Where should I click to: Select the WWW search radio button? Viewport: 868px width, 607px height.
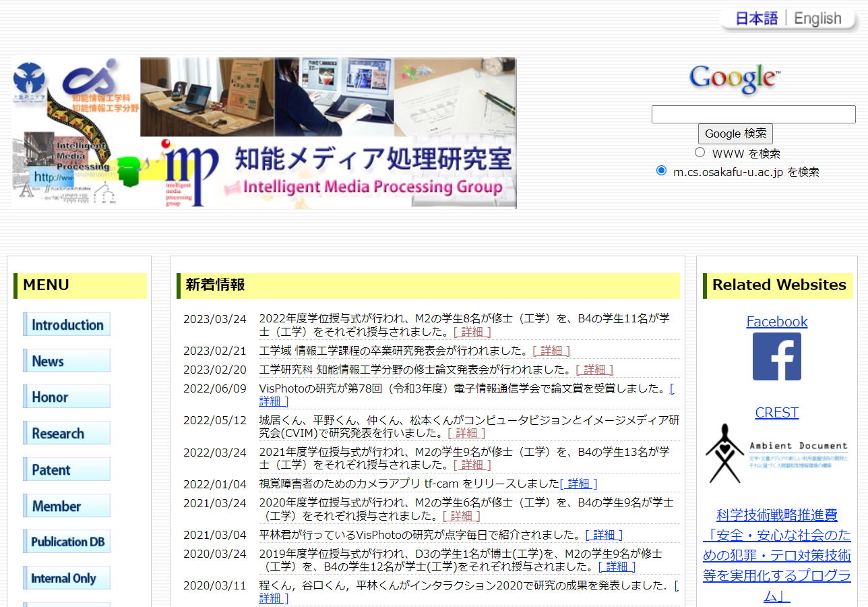coord(700,152)
